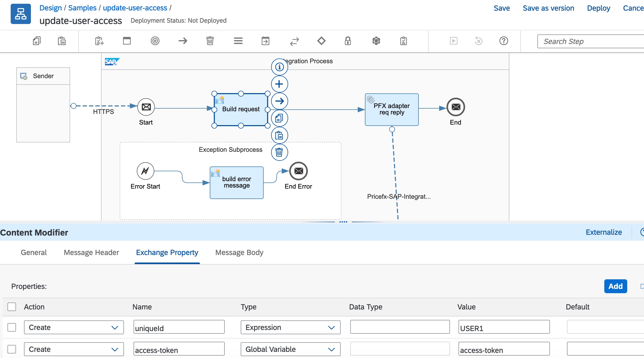This screenshot has height=358, width=644.
Task: Click the trash circle near Build request
Action: [x=279, y=152]
